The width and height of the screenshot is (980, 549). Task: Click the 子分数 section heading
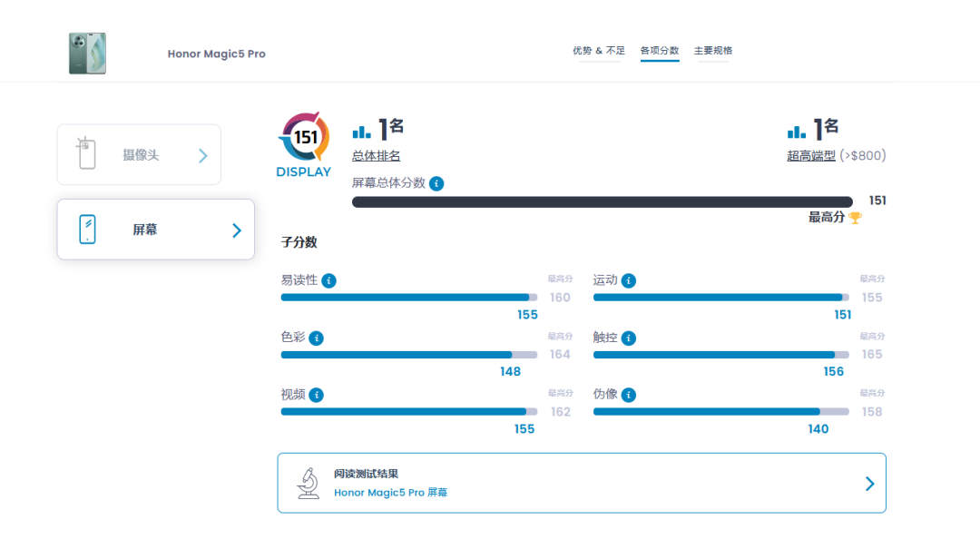point(299,242)
